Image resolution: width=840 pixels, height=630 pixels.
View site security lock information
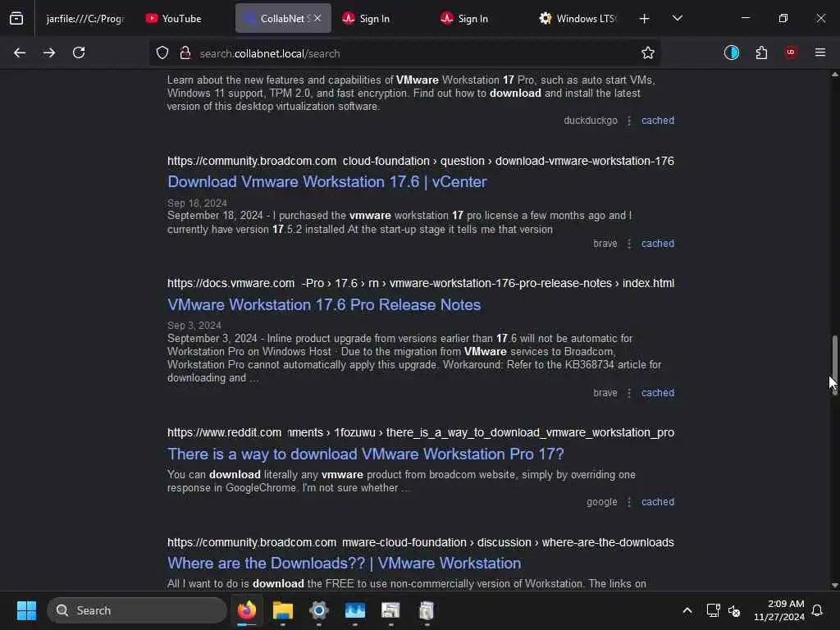pyautogui.click(x=185, y=53)
